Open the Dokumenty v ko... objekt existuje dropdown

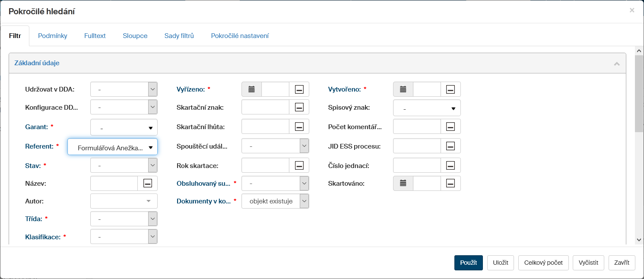[275, 201]
